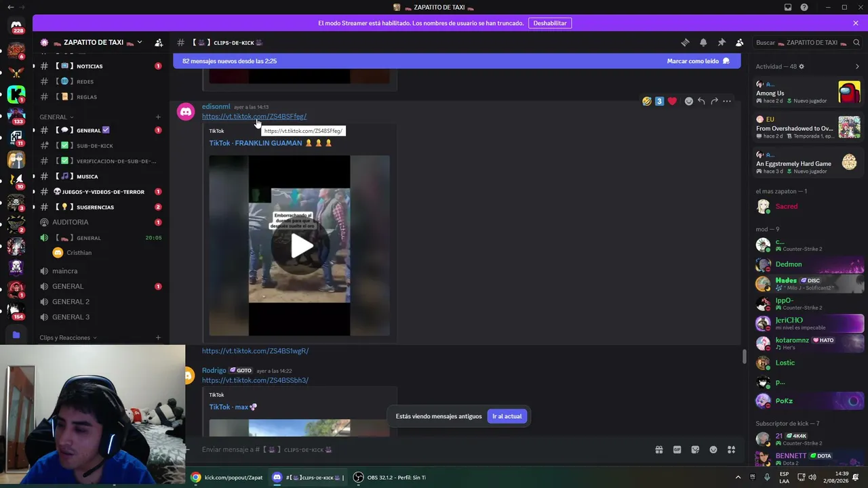Image resolution: width=868 pixels, height=488 pixels.
Task: Open the green K server with 1 badge
Action: pos(16,94)
